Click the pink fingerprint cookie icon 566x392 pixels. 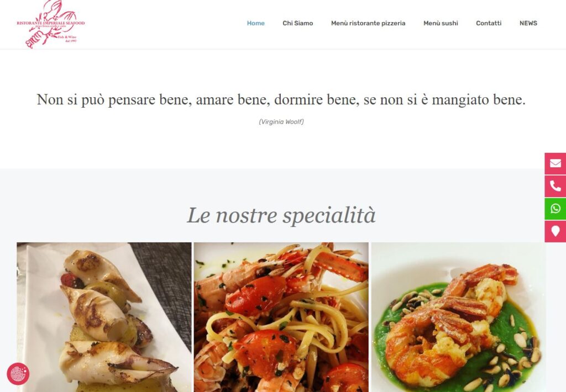[18, 374]
